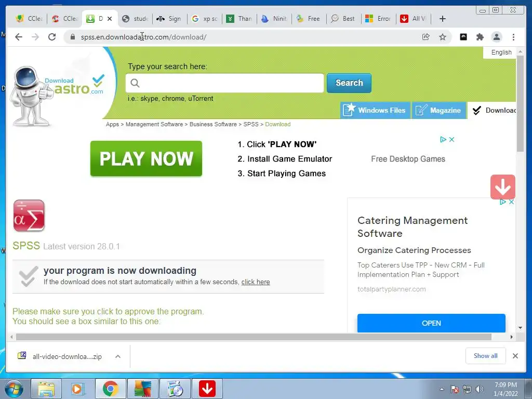Click the volume speaker tray icon
This screenshot has width=532, height=399.
tap(480, 390)
